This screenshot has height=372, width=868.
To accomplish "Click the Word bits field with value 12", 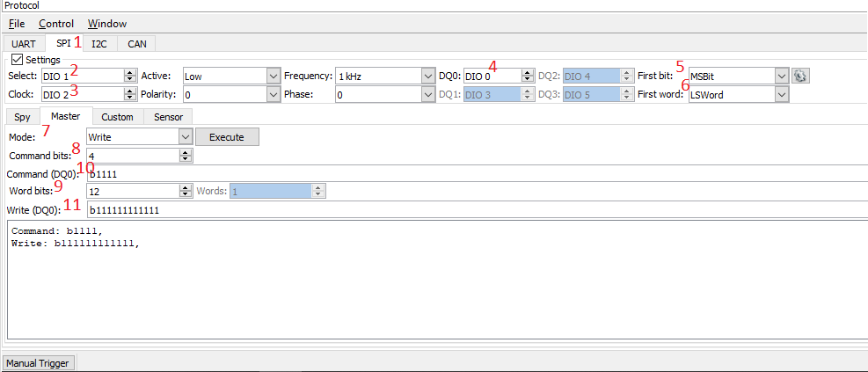I will (133, 191).
